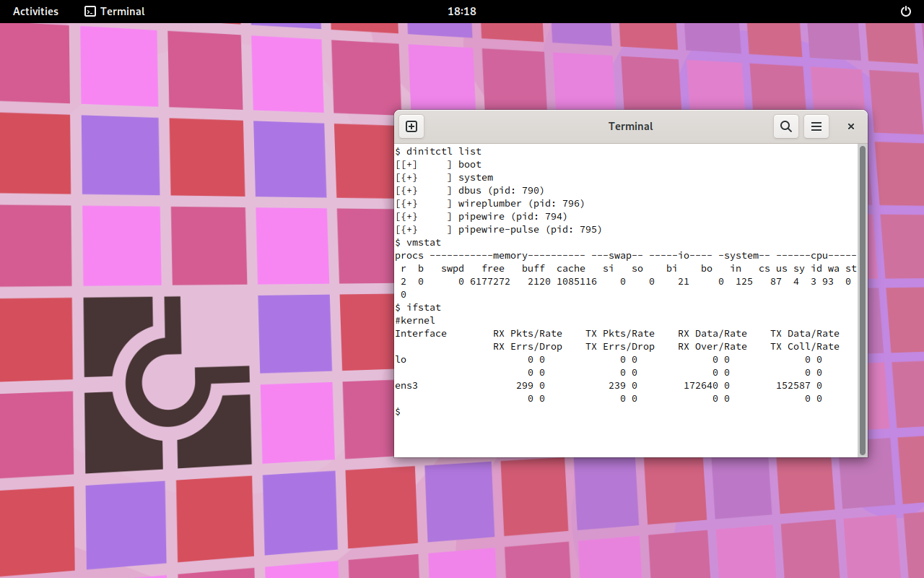The image size is (924, 578).
Task: Click the 'RX Over/Rate' header
Action: click(712, 347)
